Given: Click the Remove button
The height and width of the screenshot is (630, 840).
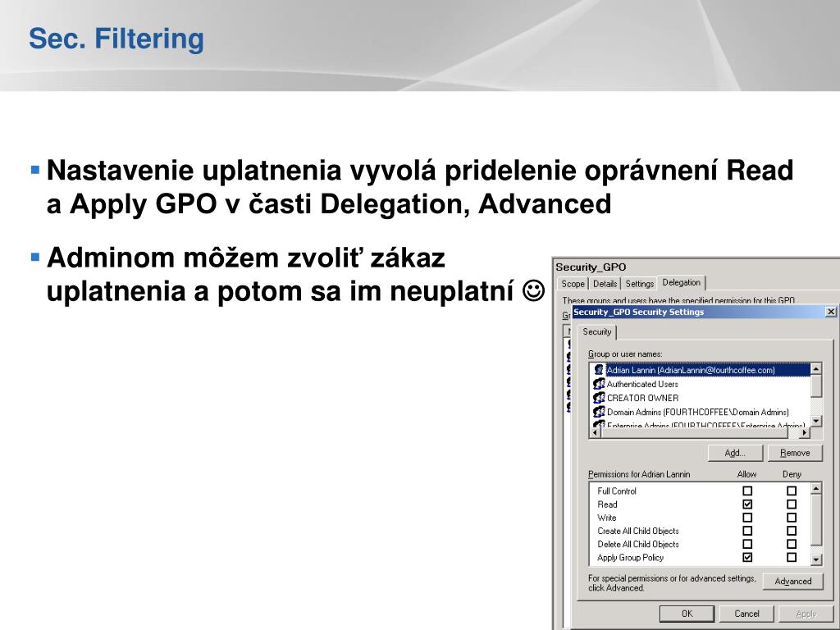Looking at the screenshot, I should tap(795, 453).
